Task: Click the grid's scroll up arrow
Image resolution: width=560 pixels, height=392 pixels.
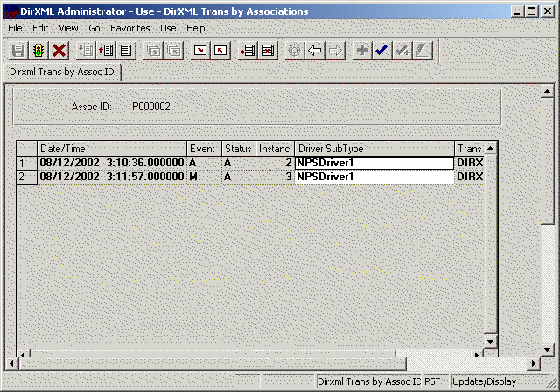Action: point(491,148)
